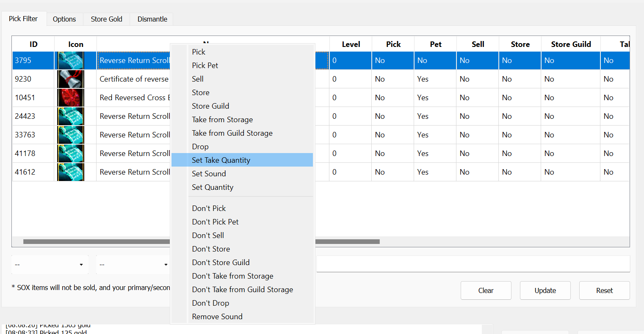Click the certificate icon in row 9230

coord(71,79)
